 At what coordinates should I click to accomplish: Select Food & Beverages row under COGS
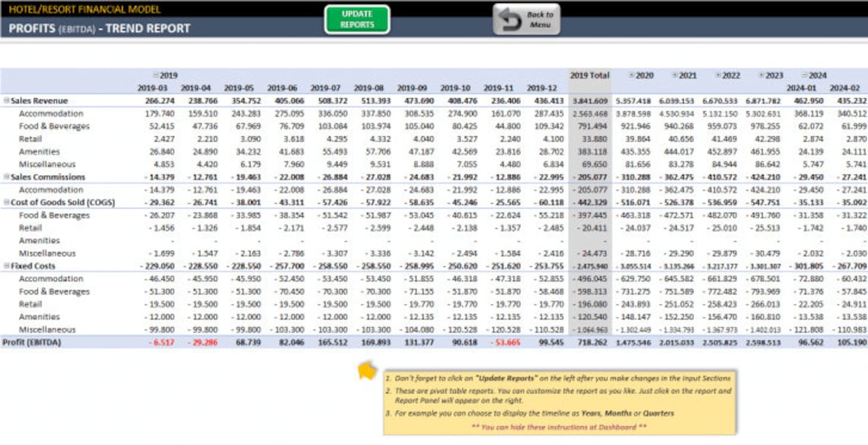tap(54, 215)
